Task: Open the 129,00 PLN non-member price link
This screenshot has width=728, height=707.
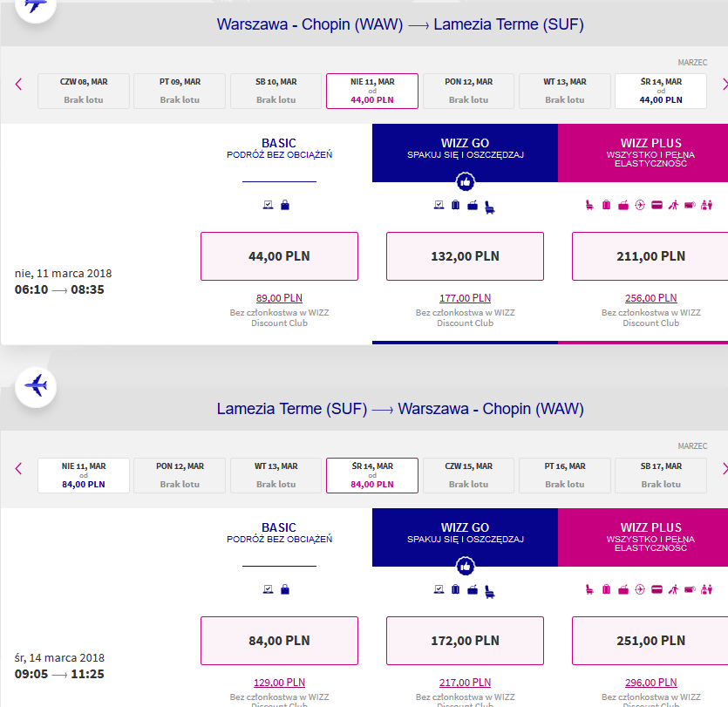Action: pos(279,683)
